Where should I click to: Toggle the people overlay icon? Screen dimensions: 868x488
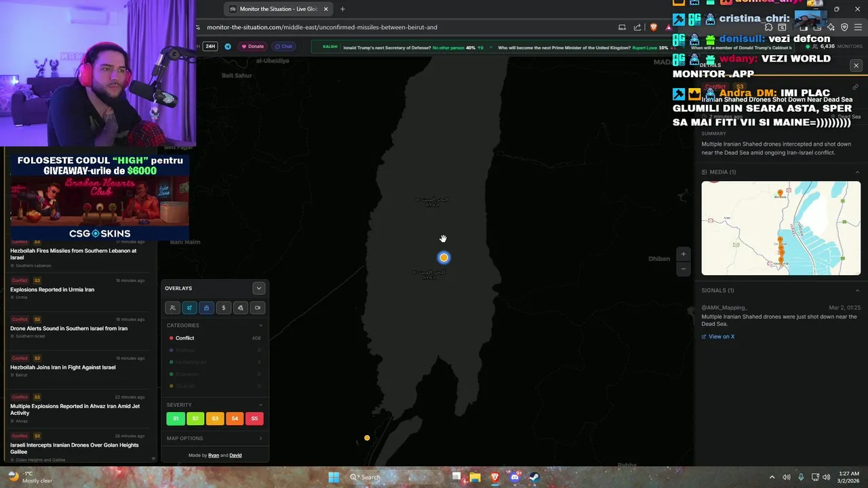(172, 308)
